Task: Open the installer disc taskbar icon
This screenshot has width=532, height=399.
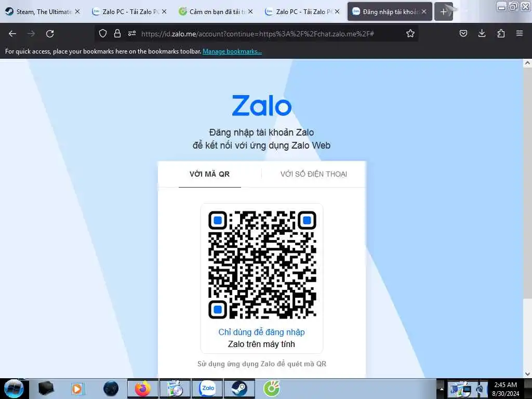Action: pos(175,389)
